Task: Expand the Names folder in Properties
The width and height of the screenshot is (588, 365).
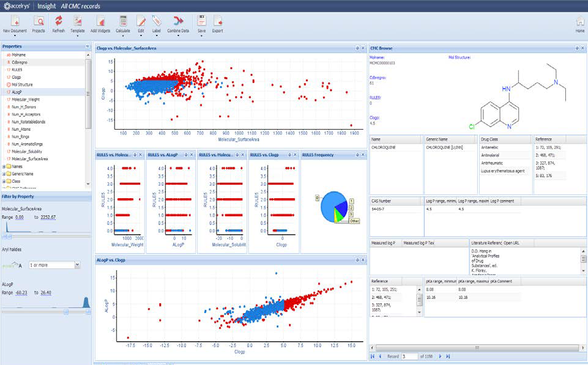Action: [4, 167]
